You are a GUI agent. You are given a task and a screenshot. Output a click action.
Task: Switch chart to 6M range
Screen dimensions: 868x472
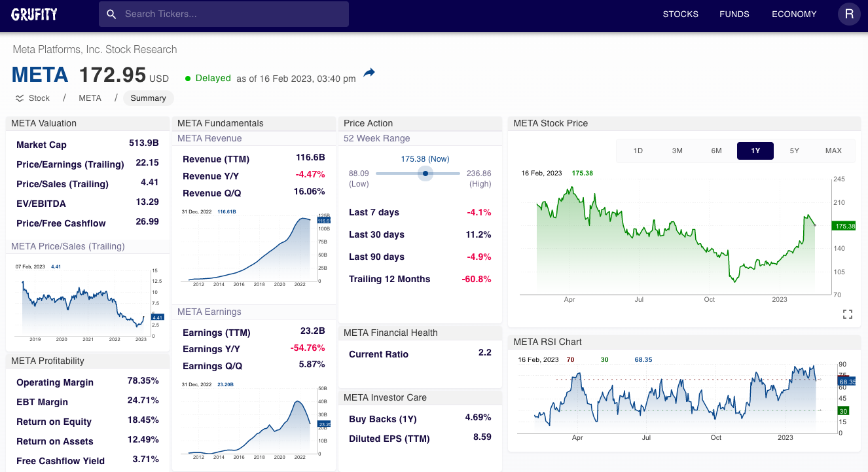point(716,151)
